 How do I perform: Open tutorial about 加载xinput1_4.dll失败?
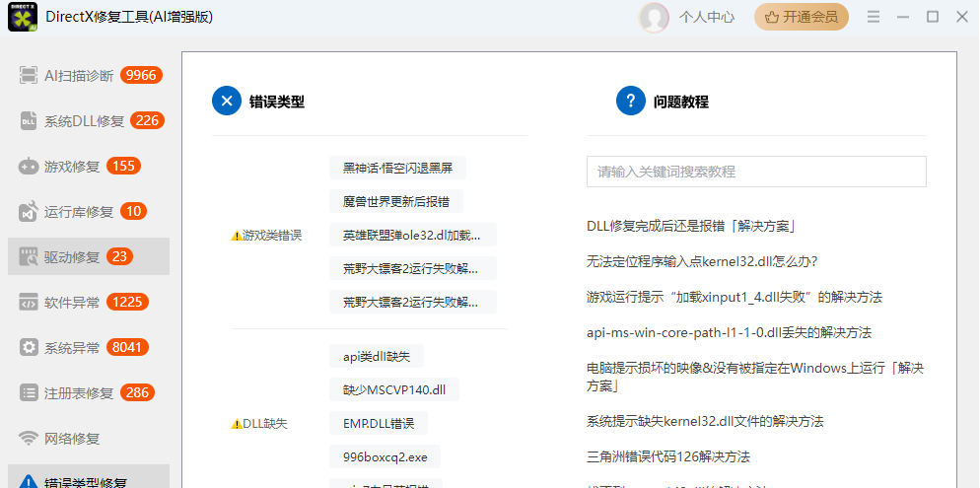click(735, 297)
